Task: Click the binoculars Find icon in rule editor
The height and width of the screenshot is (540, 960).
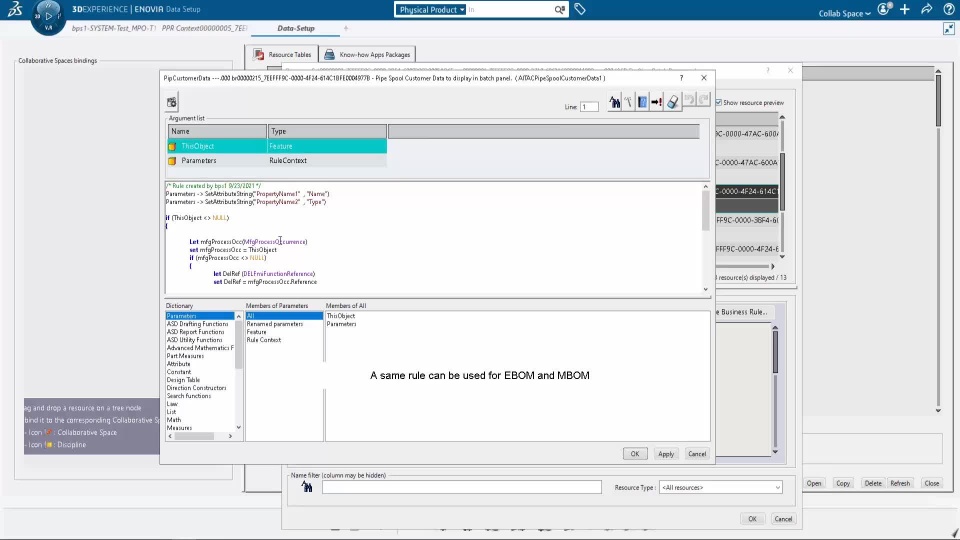Action: click(614, 102)
